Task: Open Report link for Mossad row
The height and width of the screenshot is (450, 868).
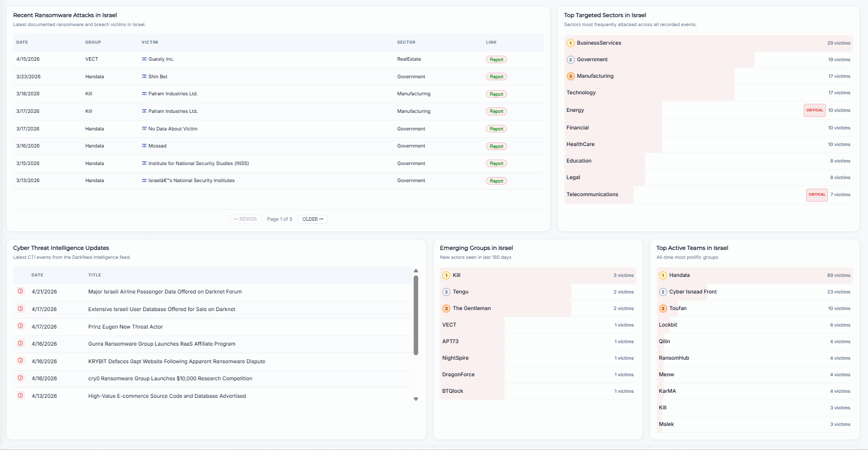Action: coord(496,146)
